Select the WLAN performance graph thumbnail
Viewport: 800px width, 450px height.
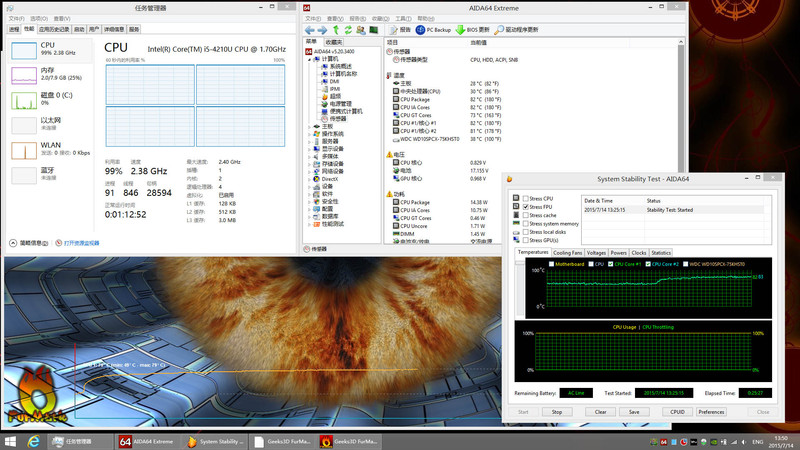23,150
